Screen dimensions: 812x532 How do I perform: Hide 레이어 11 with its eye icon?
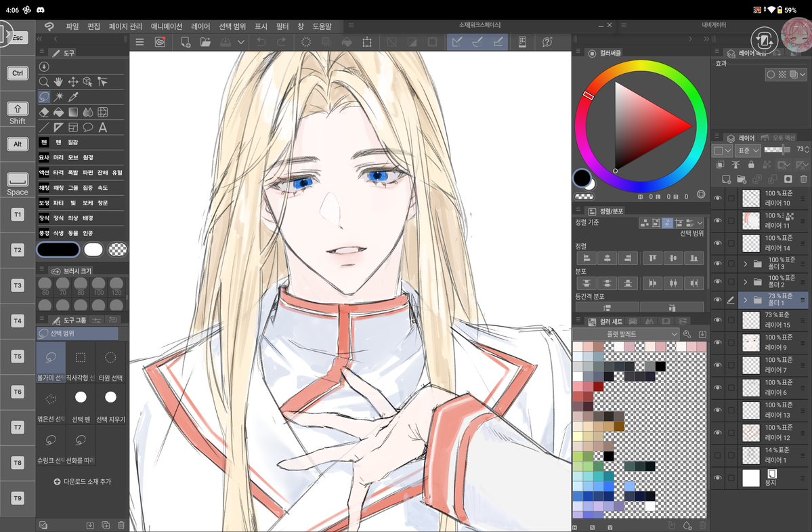click(x=718, y=221)
